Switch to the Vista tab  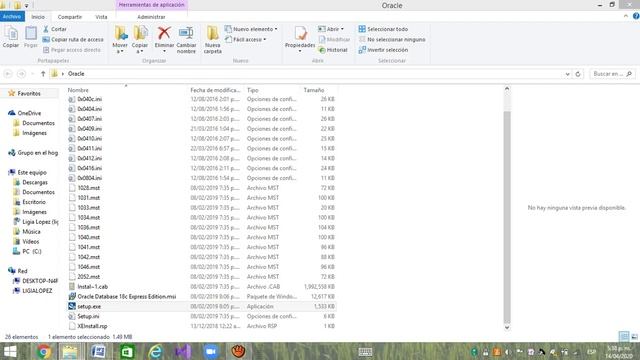click(x=101, y=17)
